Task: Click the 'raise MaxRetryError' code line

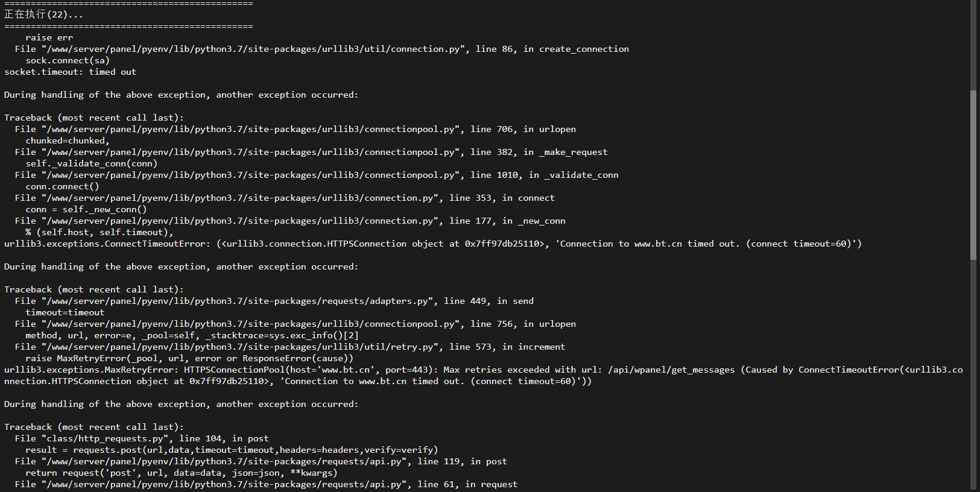Action: pos(189,358)
